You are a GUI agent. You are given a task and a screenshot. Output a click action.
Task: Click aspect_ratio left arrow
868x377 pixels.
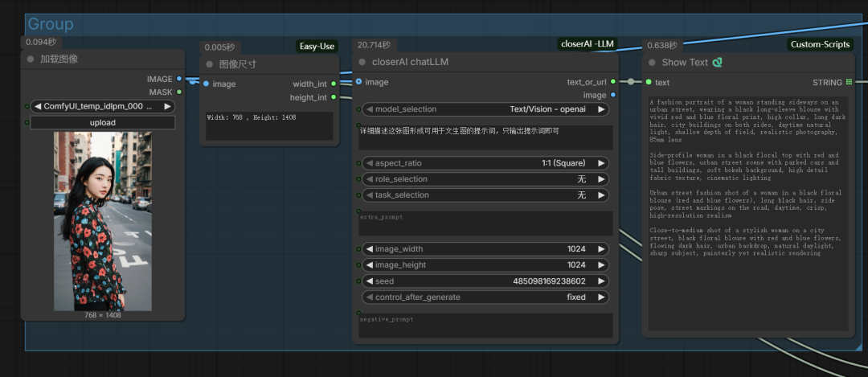pyautogui.click(x=369, y=163)
